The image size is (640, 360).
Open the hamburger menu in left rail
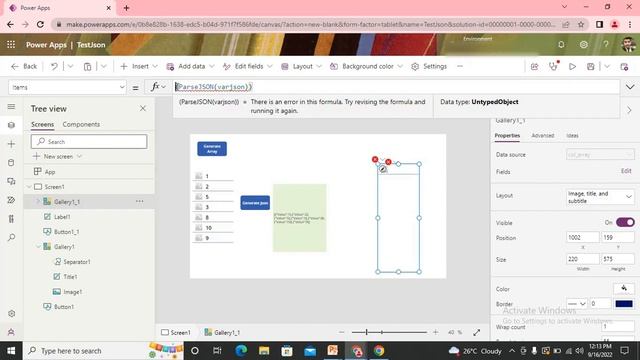[x=11, y=107]
